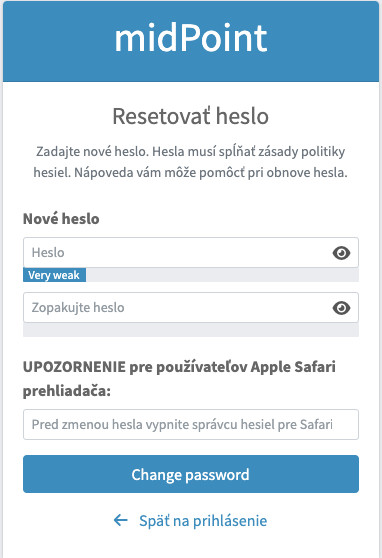
Task: Reveal repeated password with Zopakujte heslo eye icon
Action: [x=341, y=308]
